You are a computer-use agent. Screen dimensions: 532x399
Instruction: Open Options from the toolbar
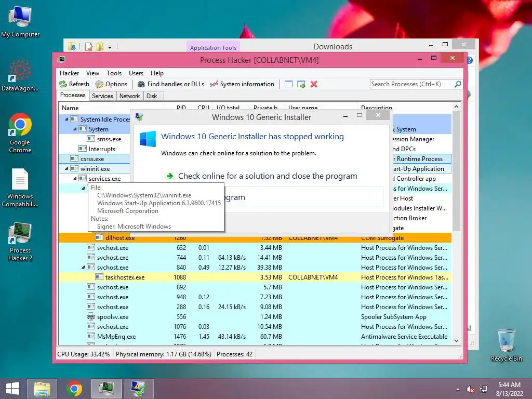click(111, 84)
